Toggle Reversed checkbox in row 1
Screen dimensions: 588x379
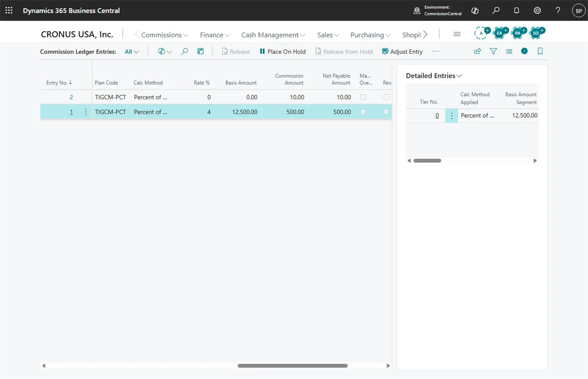[386, 112]
